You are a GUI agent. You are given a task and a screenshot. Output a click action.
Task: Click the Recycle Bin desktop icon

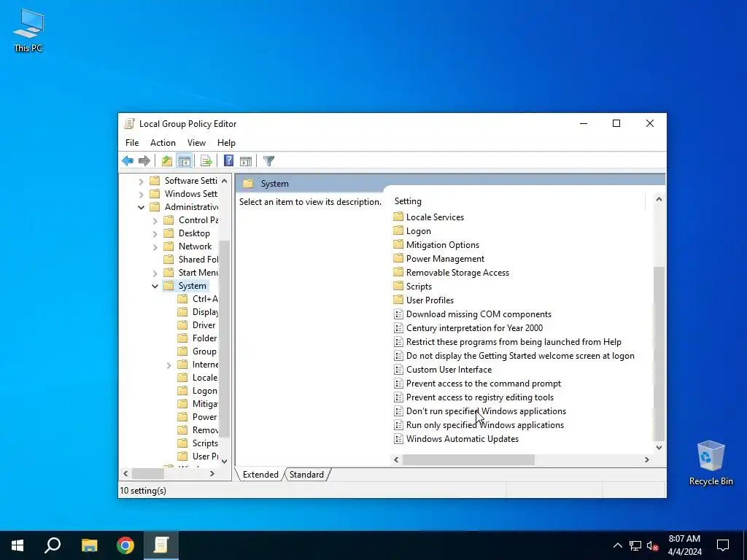pos(711,462)
